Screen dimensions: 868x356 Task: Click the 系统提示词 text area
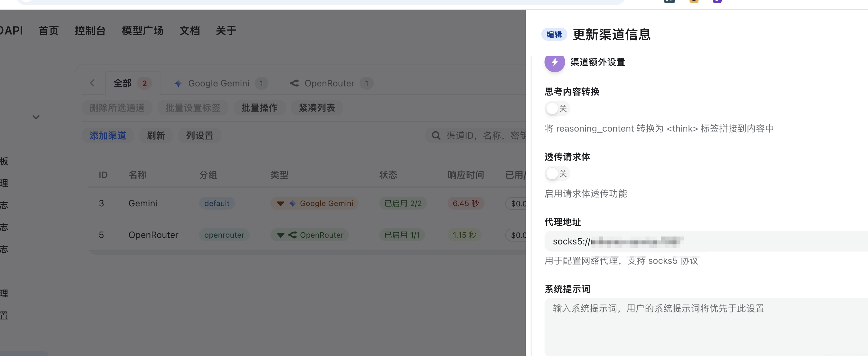pos(706,326)
